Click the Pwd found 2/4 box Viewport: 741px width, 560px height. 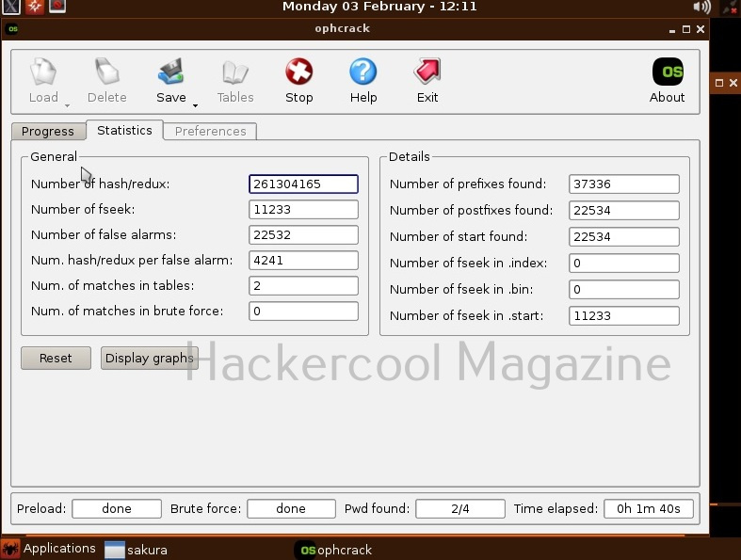460,508
